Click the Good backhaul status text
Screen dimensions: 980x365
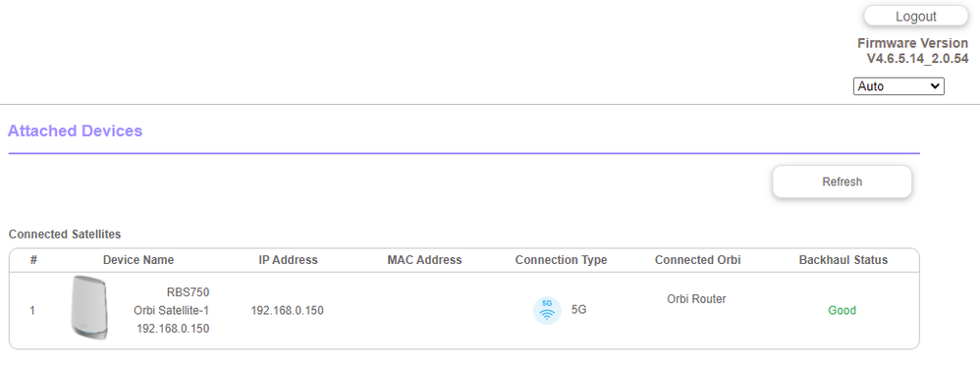842,311
